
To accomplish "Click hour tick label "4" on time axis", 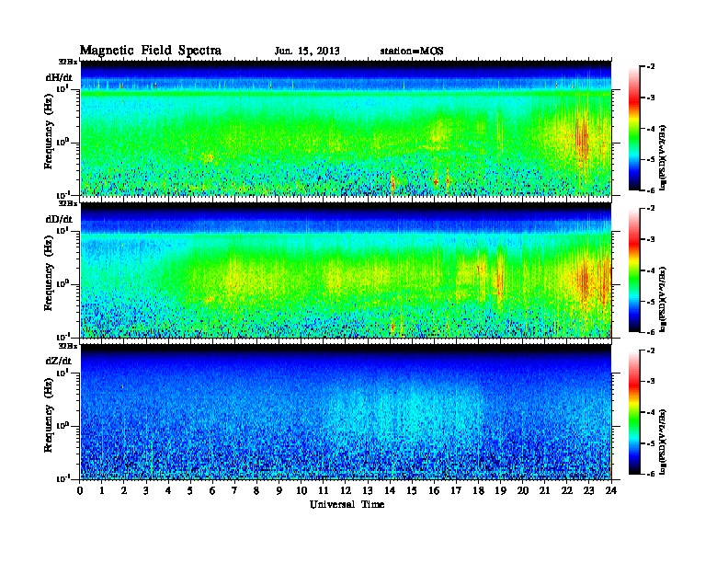I will [x=168, y=491].
